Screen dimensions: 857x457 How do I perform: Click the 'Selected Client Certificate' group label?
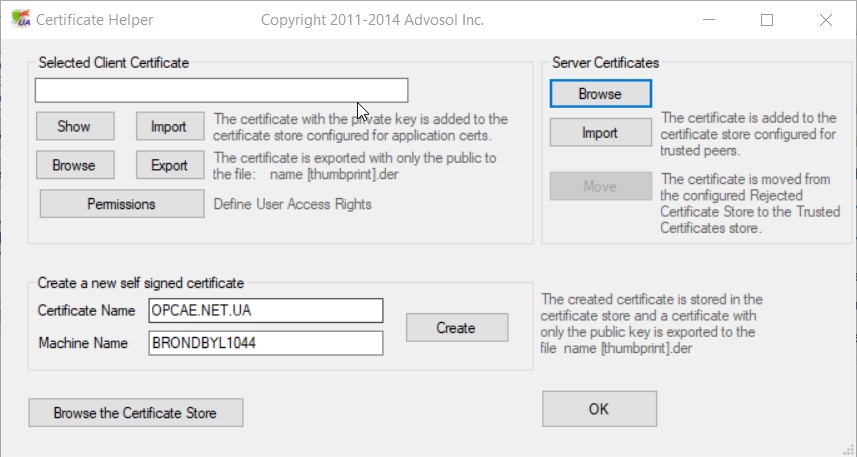114,63
